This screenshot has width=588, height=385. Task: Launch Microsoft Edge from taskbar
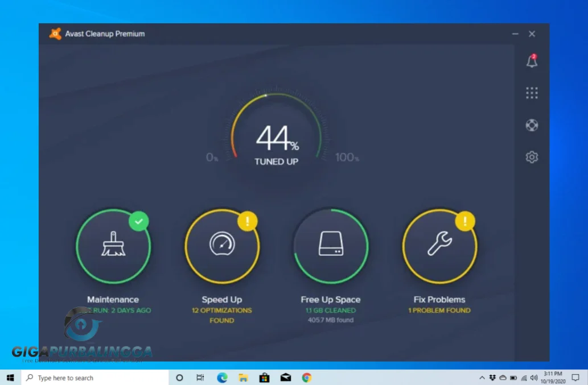pos(222,378)
